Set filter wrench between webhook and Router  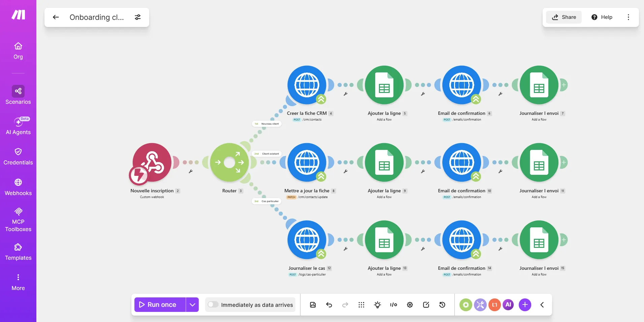(x=191, y=171)
